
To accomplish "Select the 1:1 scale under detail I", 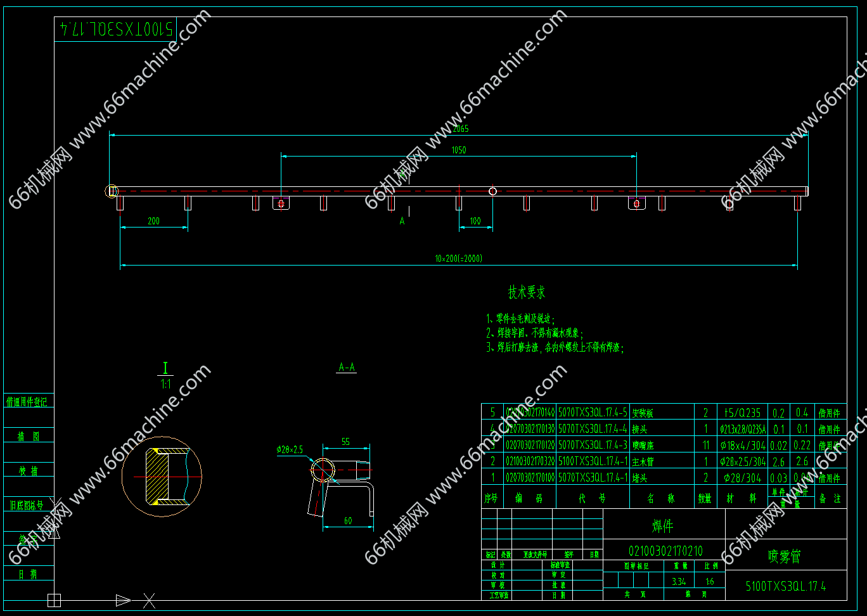I will coord(166,384).
